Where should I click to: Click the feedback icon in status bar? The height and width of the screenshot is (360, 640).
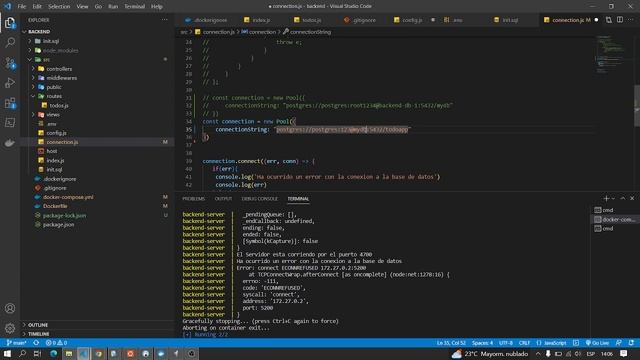click(619, 343)
